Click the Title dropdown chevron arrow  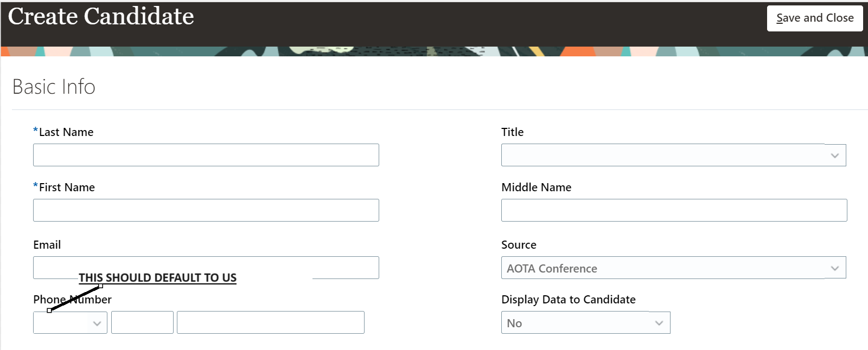pos(835,155)
